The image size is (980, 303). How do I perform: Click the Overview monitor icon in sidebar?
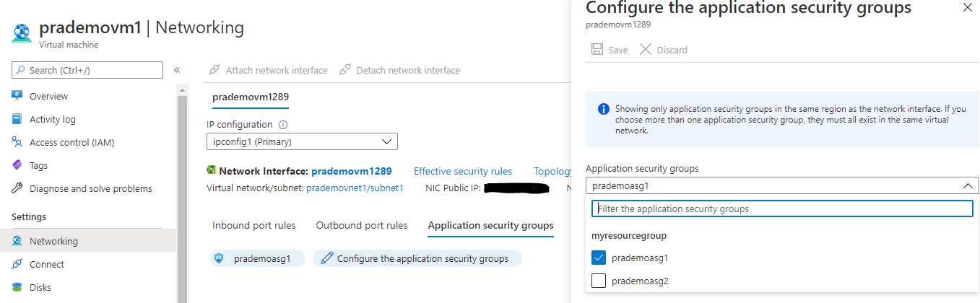point(17,96)
